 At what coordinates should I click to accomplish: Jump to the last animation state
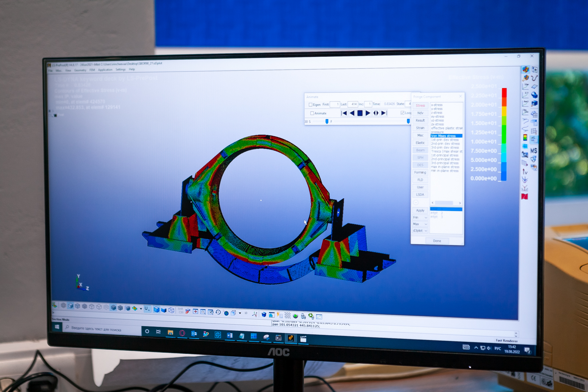(x=384, y=113)
